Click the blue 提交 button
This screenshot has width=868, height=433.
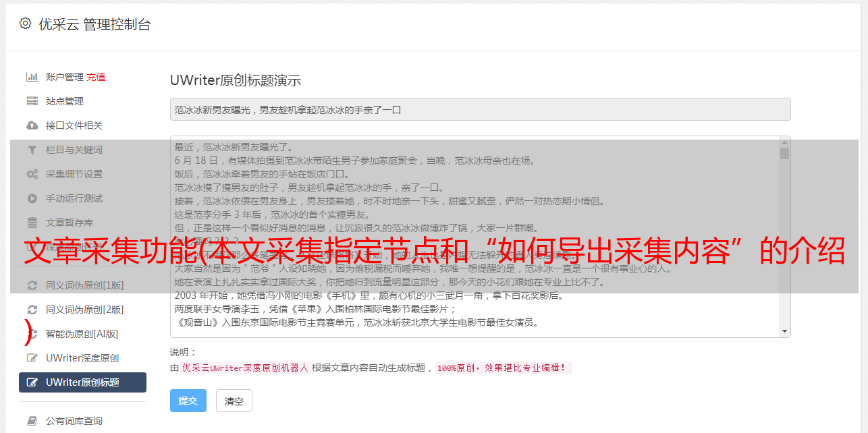coord(188,401)
